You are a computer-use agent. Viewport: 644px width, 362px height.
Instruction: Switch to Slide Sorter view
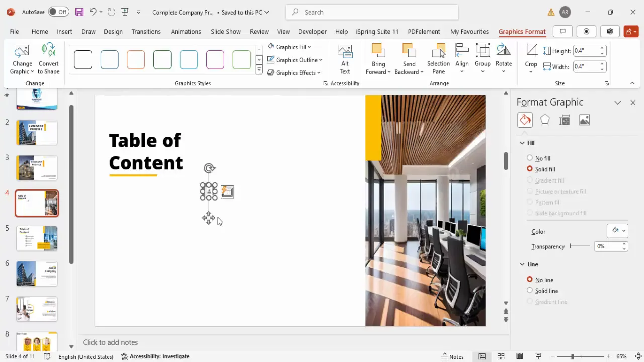click(501, 356)
